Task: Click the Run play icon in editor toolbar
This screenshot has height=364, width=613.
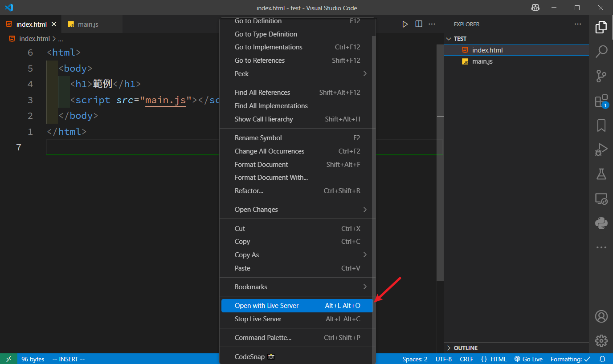Action: 405,24
